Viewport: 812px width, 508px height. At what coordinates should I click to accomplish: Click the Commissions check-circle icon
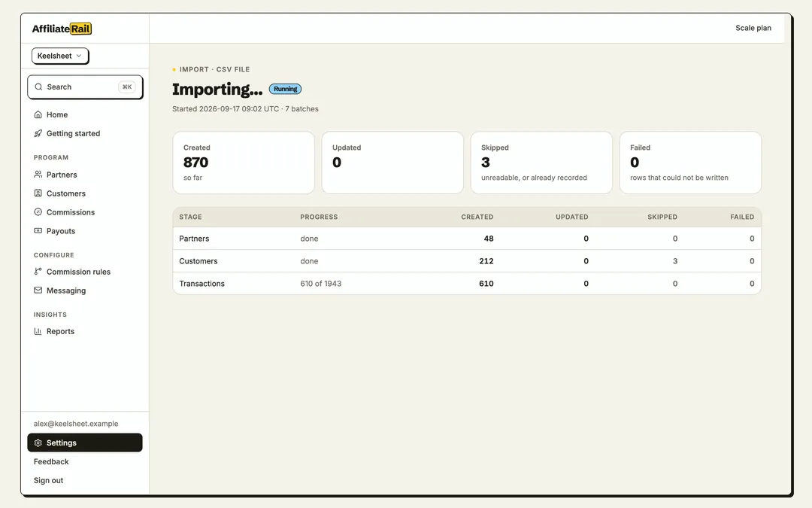[38, 212]
